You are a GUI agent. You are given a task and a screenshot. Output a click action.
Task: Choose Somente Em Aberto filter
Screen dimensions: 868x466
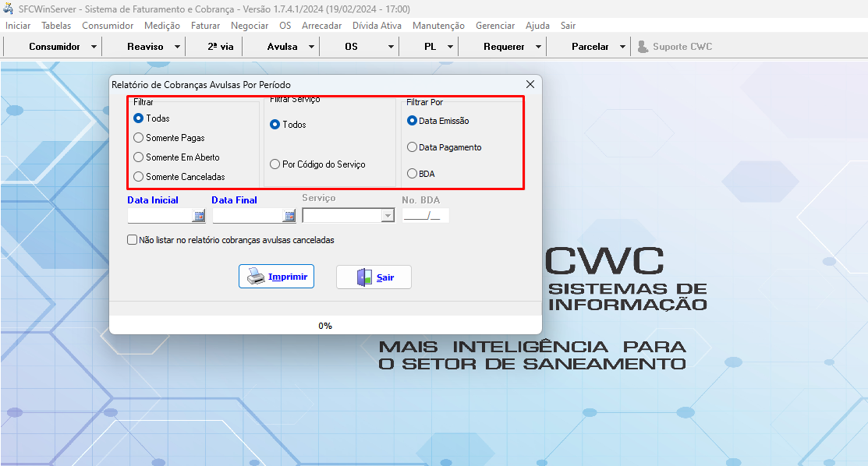139,157
